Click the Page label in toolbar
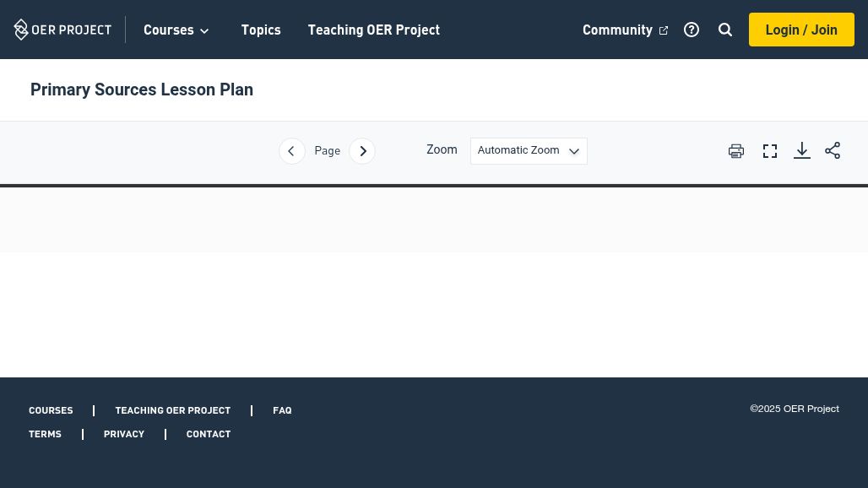The image size is (868, 488). pos(327,151)
